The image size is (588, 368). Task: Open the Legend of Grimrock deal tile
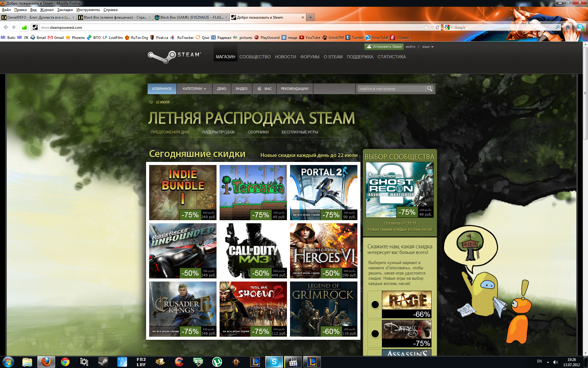pyautogui.click(x=324, y=309)
